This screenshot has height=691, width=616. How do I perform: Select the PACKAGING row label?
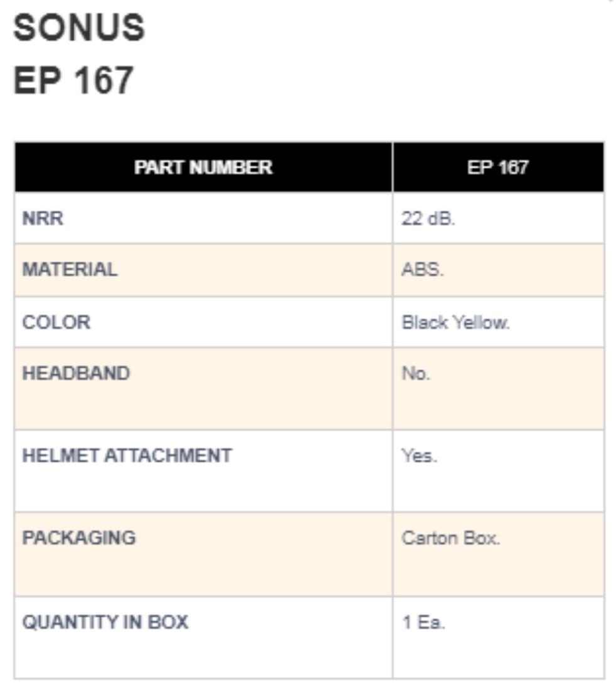click(x=79, y=538)
